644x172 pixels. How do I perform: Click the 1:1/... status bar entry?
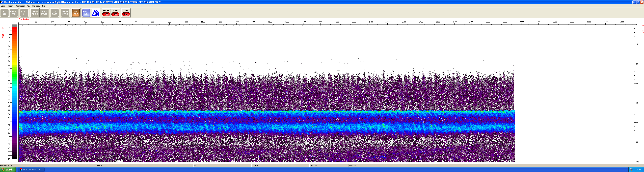coord(197,165)
